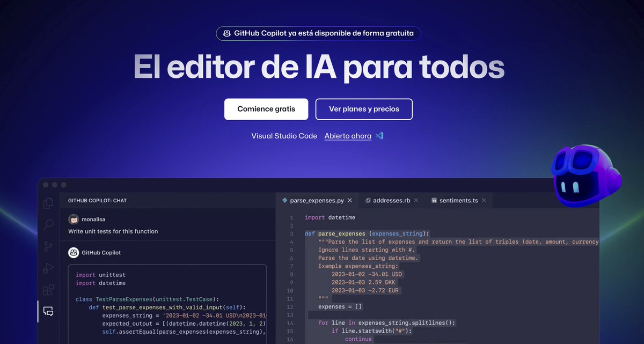Viewport: 644px width, 344px height.
Task: Click the '2023-01-02 -34.01 USD' comment line
Action: [367, 274]
